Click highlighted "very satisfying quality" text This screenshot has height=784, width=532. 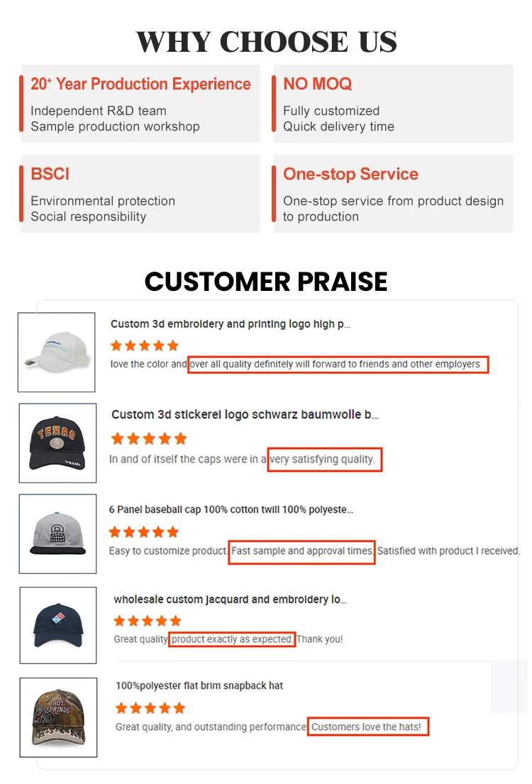(325, 459)
